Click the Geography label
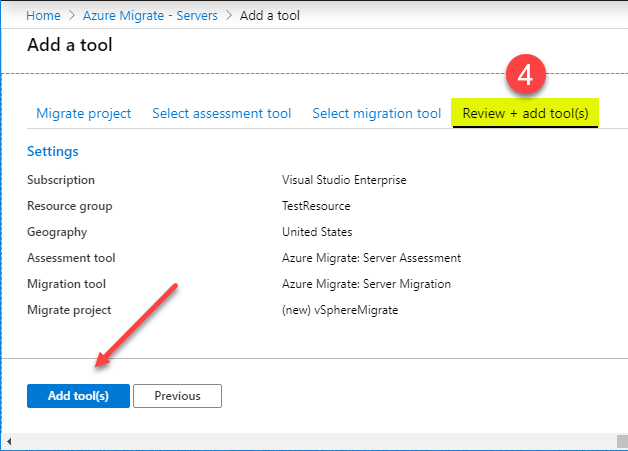The height and width of the screenshot is (451, 628). point(57,232)
